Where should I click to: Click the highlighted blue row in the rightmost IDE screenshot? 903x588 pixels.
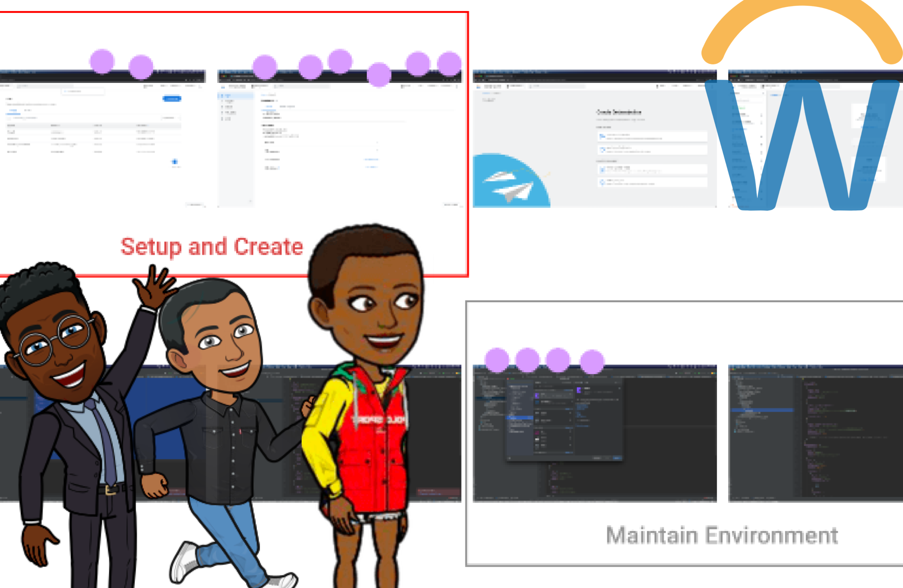click(762, 410)
